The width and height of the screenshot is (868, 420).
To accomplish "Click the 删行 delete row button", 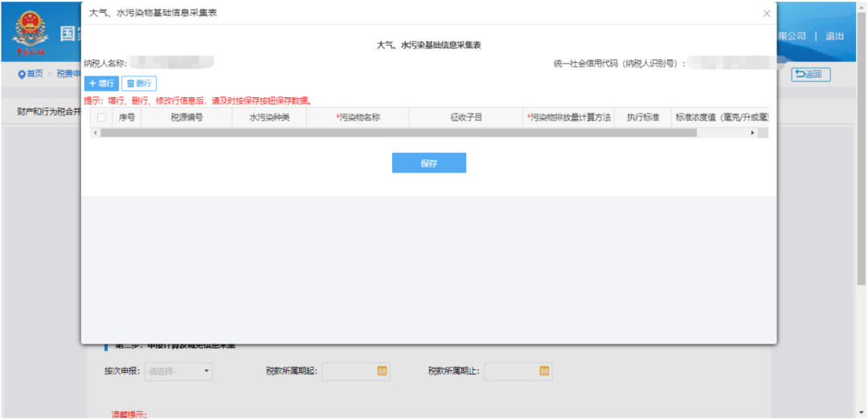I will [x=139, y=83].
